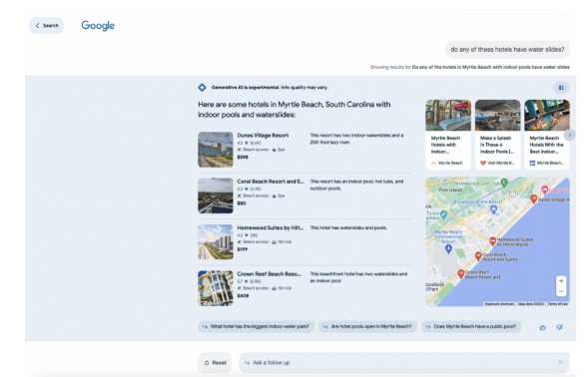Viewport: 588px width, 377px height.
Task: Click 'This hotel has waterslides and pools.' text
Action: pyautogui.click(x=348, y=227)
